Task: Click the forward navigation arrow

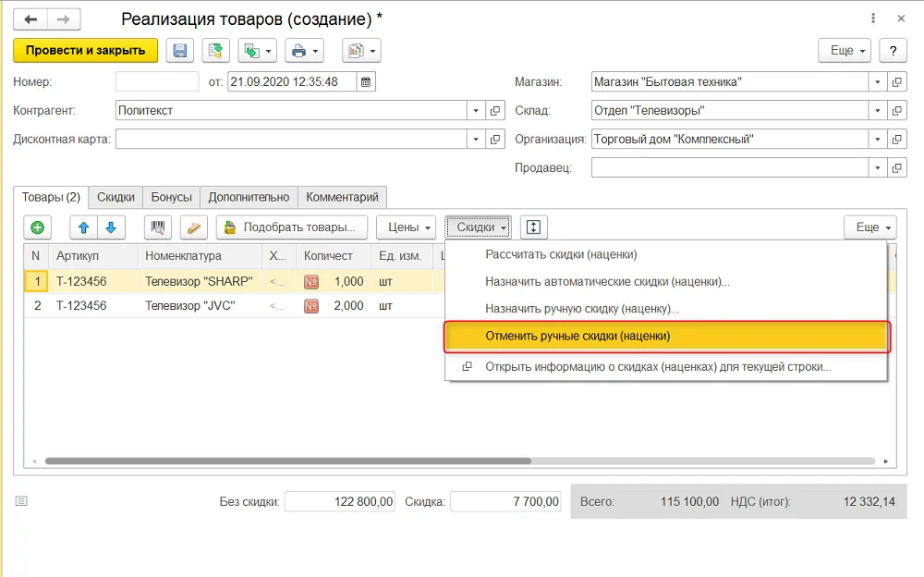Action: point(64,19)
